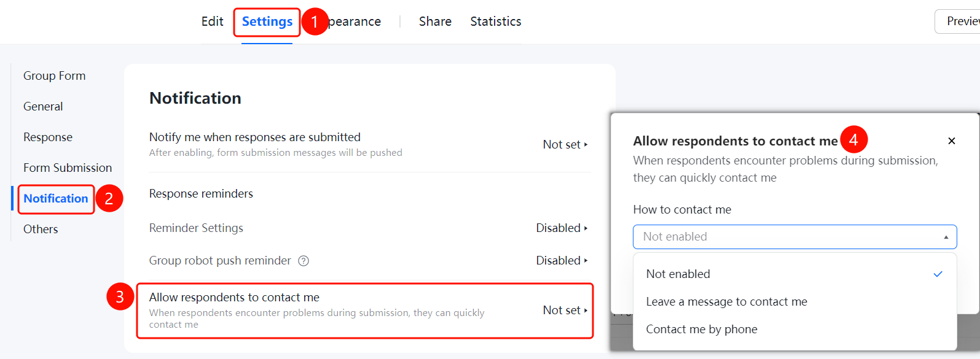The width and height of the screenshot is (980, 359).
Task: Select General in the settings sidebar
Action: click(x=43, y=107)
